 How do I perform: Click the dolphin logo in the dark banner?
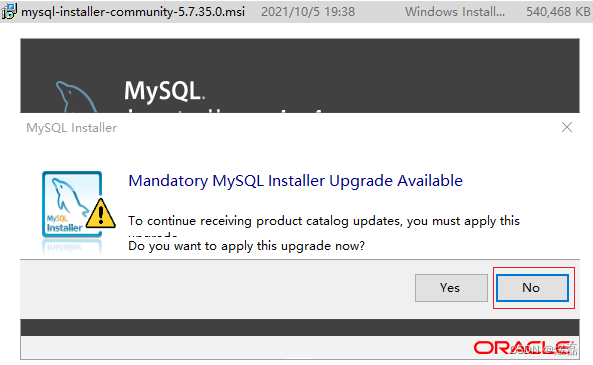[77, 97]
